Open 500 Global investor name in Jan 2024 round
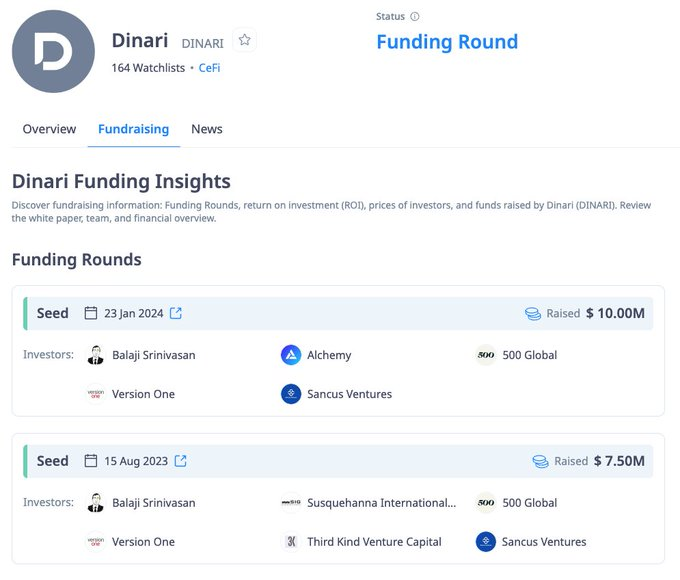The image size is (680, 580). click(530, 355)
